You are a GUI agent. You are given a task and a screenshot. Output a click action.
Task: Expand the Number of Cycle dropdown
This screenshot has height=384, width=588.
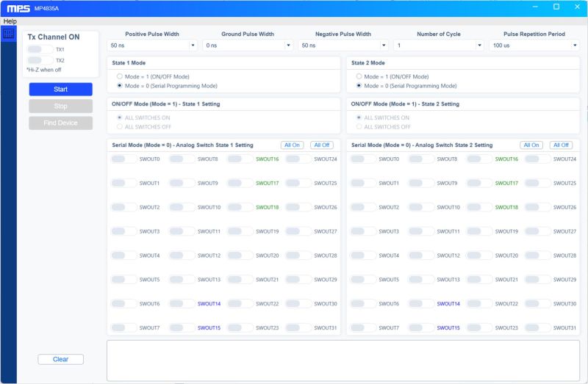(438, 46)
